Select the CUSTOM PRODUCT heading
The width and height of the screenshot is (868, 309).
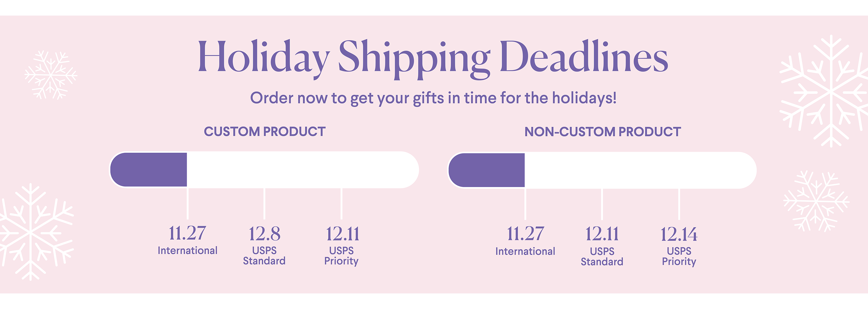pyautogui.click(x=265, y=131)
